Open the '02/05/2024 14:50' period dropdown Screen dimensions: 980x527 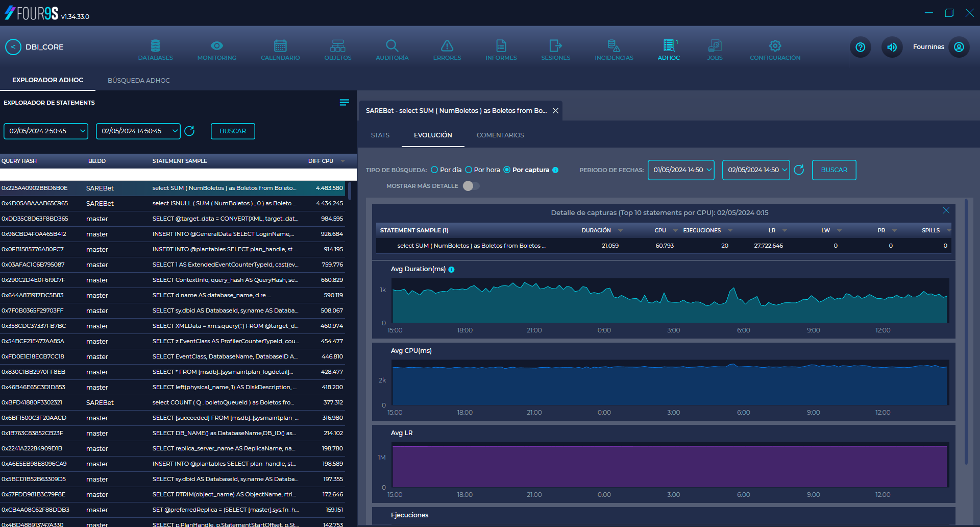pos(756,170)
